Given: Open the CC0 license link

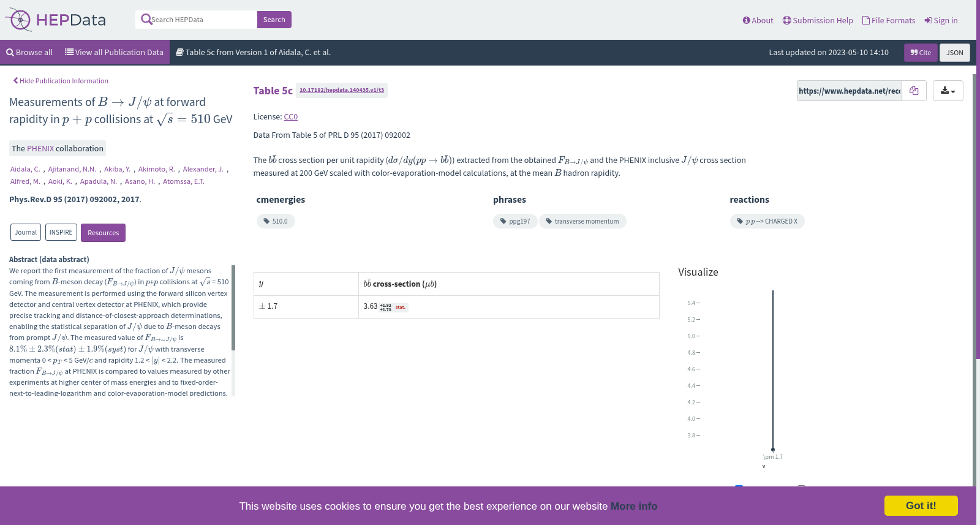Looking at the screenshot, I should point(291,116).
